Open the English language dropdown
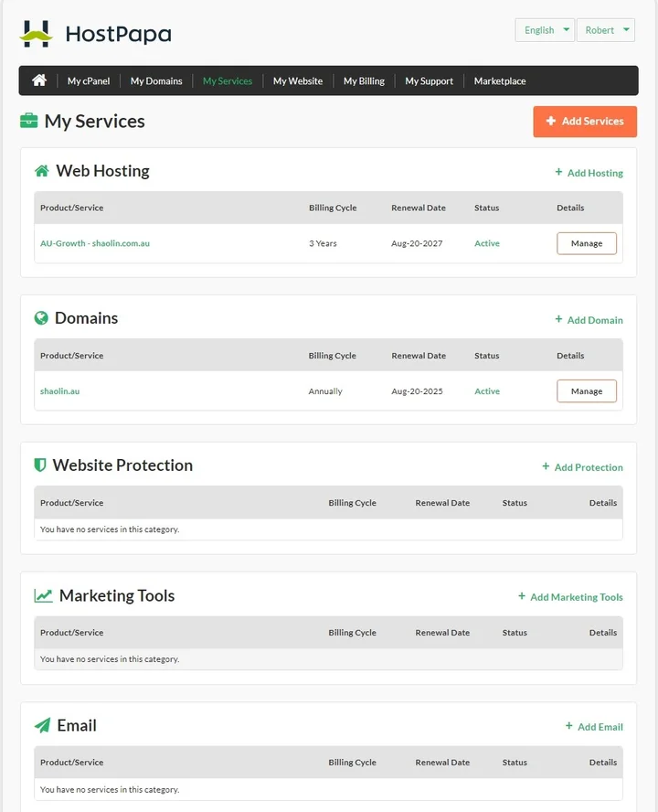The height and width of the screenshot is (812, 658). point(545,30)
